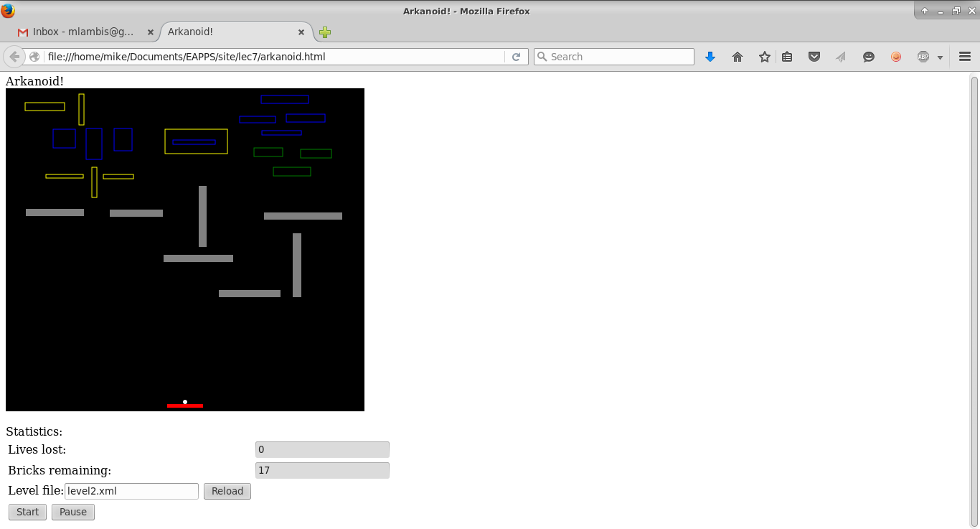Image resolution: width=980 pixels, height=529 pixels.
Task: Minimize the Firefox window
Action: [x=941, y=11]
